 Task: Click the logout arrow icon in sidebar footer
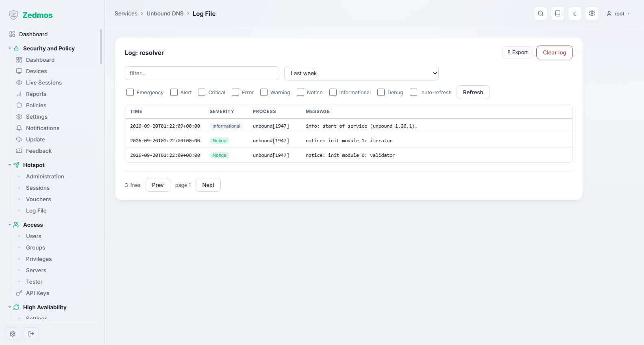coord(31,334)
